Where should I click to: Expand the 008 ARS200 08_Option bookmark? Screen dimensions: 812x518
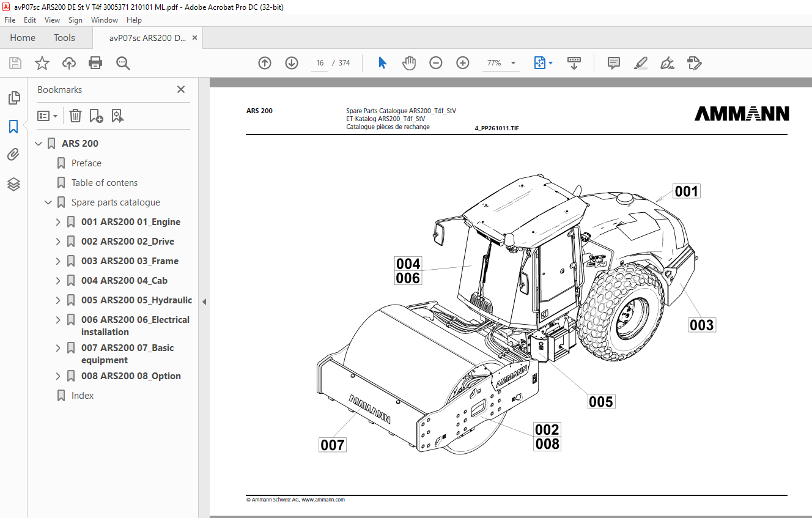pyautogui.click(x=59, y=376)
